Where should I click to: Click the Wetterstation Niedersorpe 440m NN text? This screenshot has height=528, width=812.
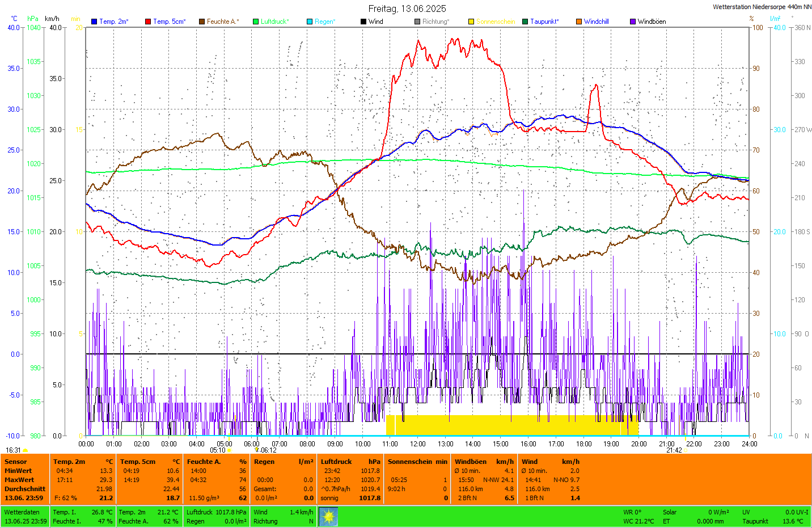coord(762,7)
